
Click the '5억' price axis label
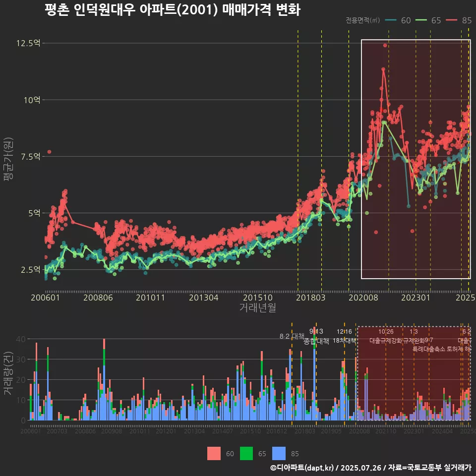tap(34, 213)
